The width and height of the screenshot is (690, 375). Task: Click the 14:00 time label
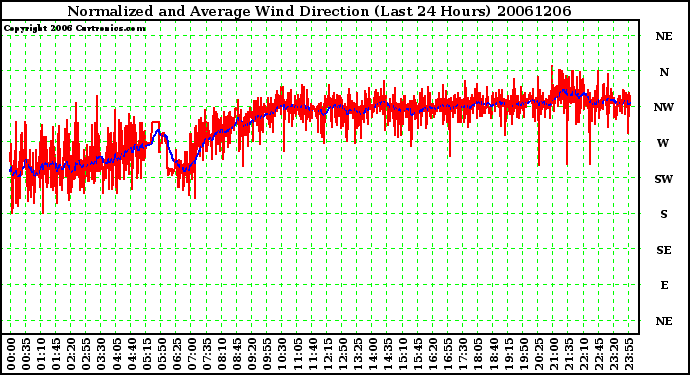coord(373,354)
